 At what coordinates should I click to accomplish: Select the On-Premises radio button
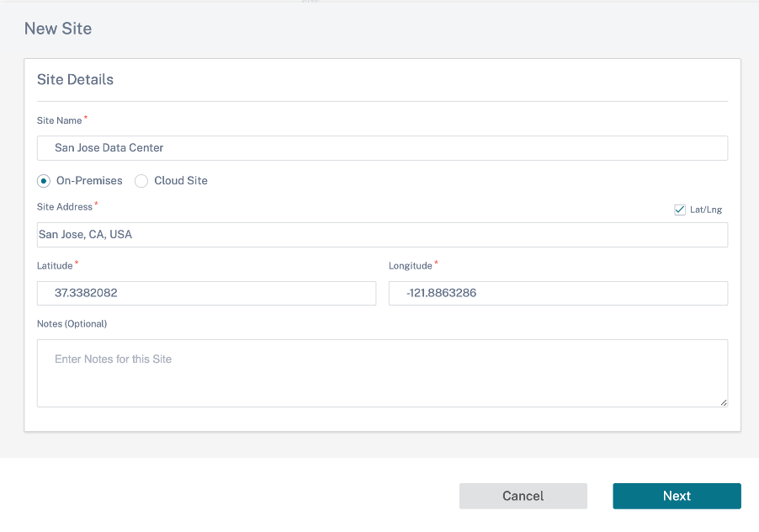44,181
